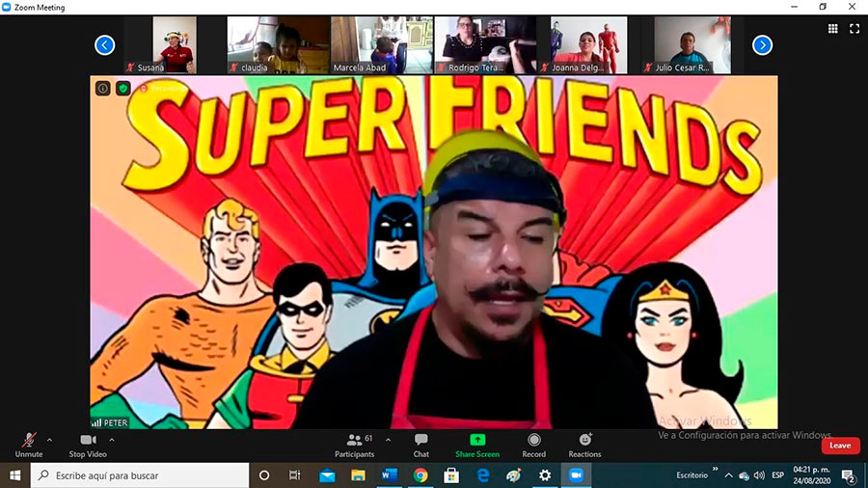Stop the video camera
868x488 pixels.
[x=88, y=446]
